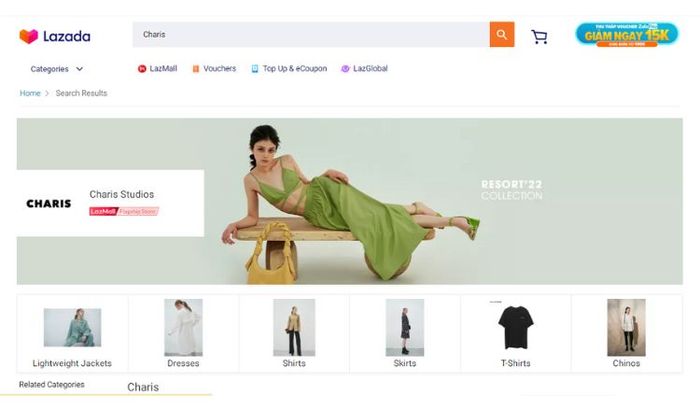Expand the Categories dropdown chevron
The width and height of the screenshot is (700, 411).
pyautogui.click(x=79, y=69)
